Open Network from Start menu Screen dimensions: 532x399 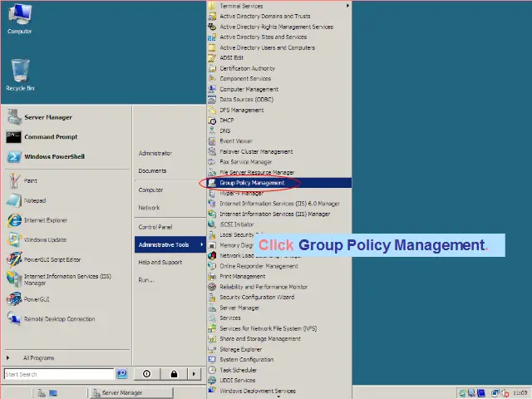point(170,208)
